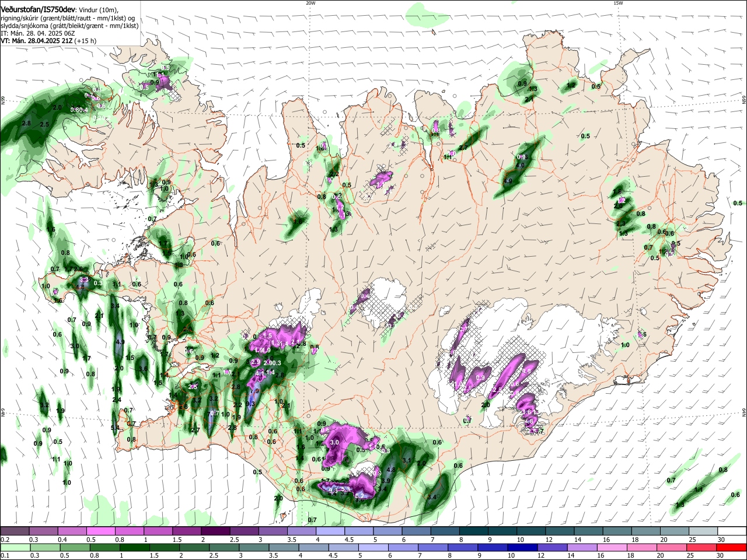This screenshot has height=560, width=747.
Task: Choose the 2.5–3 swatch in bottom legend row
Action: pyautogui.click(x=225, y=547)
